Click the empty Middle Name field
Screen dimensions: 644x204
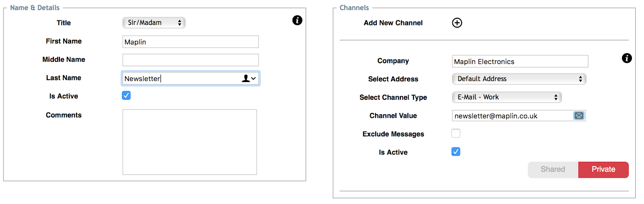pos(190,60)
